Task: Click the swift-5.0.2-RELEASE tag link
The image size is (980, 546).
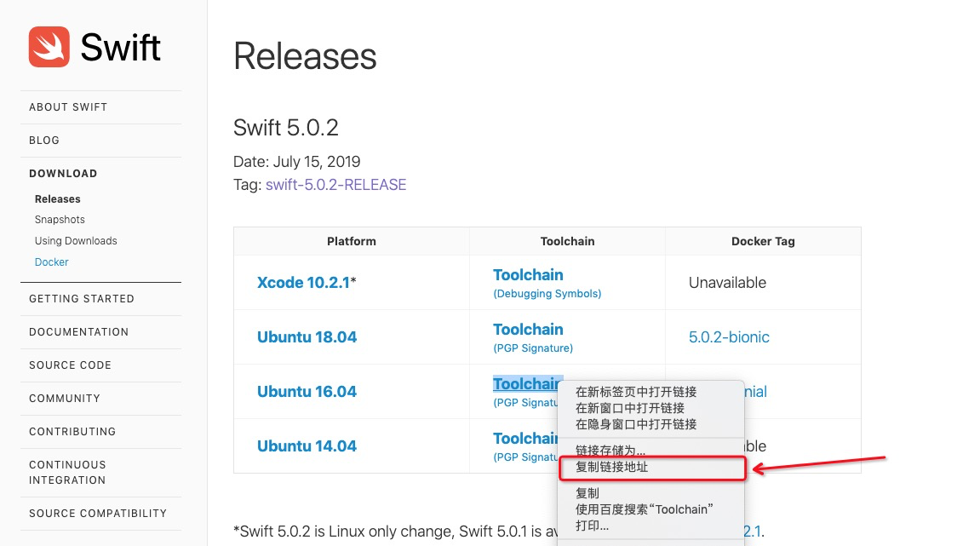Action: pyautogui.click(x=335, y=185)
